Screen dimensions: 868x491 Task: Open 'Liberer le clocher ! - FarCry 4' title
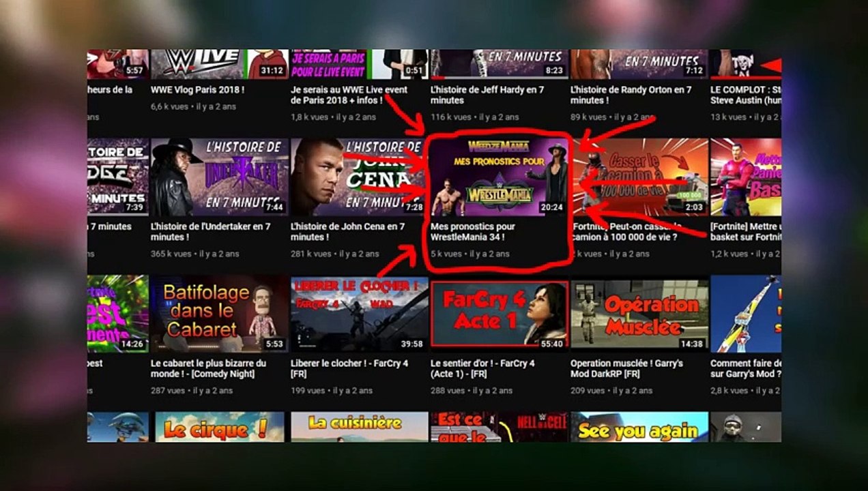click(349, 368)
